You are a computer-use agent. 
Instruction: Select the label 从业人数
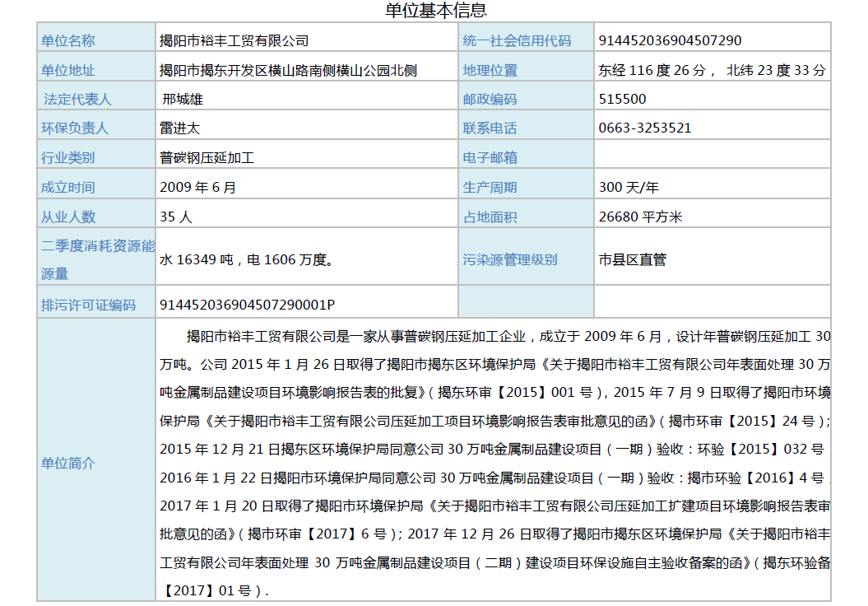pyautogui.click(x=68, y=217)
